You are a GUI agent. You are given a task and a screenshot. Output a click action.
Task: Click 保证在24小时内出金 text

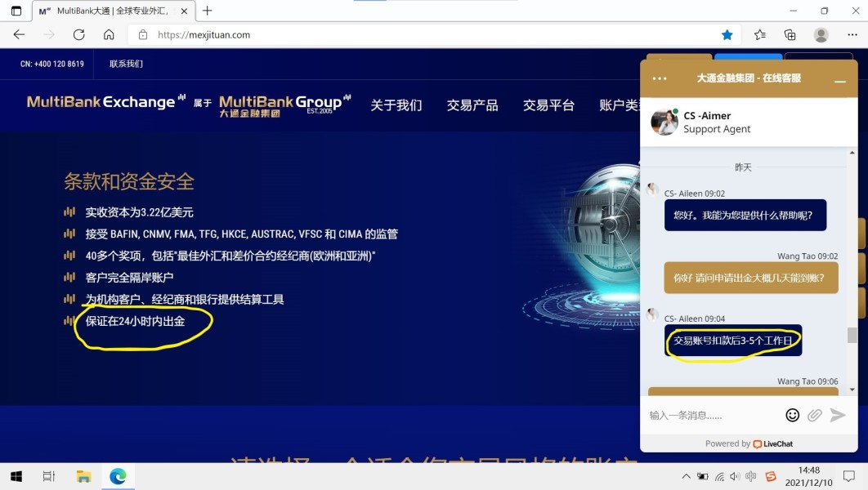click(135, 321)
